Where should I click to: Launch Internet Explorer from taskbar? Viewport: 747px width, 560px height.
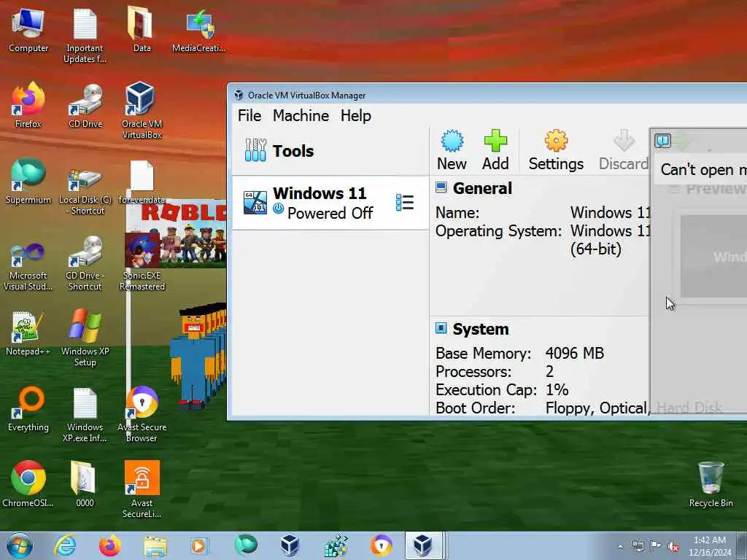tap(65, 545)
